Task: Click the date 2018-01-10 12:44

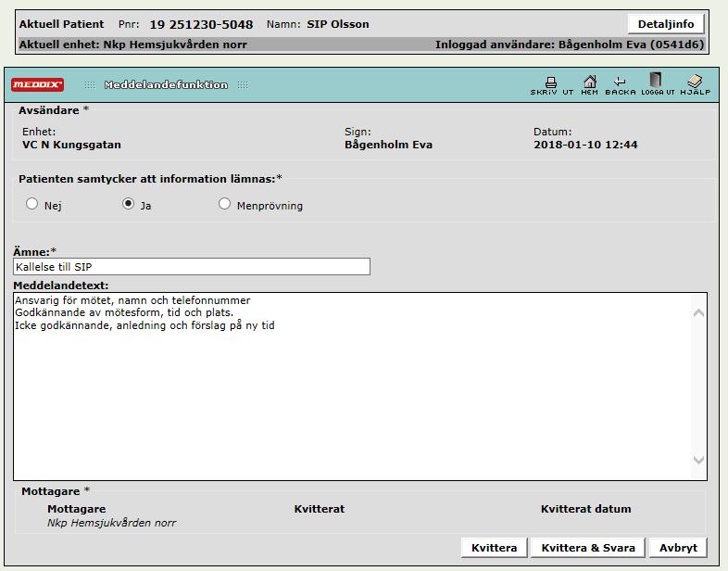Action: pyautogui.click(x=585, y=145)
